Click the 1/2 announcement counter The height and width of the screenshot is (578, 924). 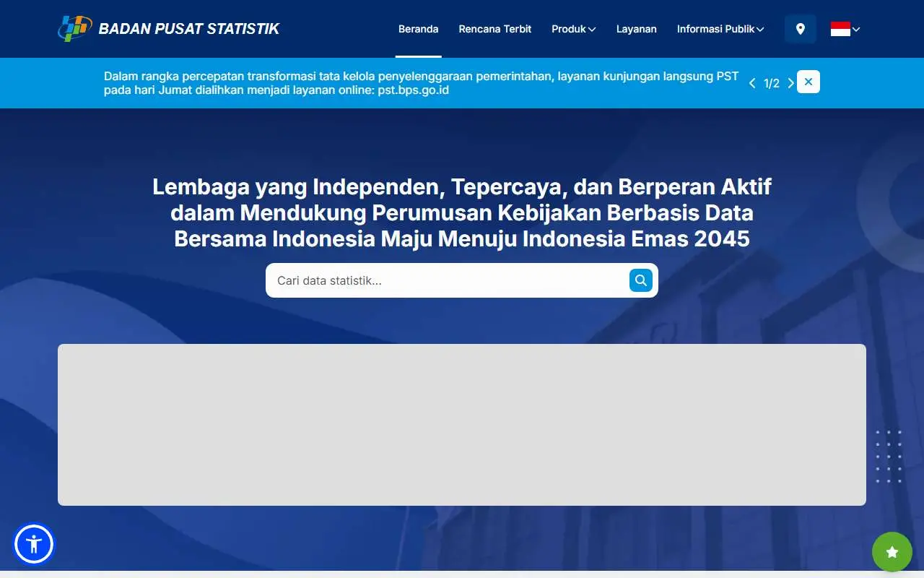click(772, 83)
